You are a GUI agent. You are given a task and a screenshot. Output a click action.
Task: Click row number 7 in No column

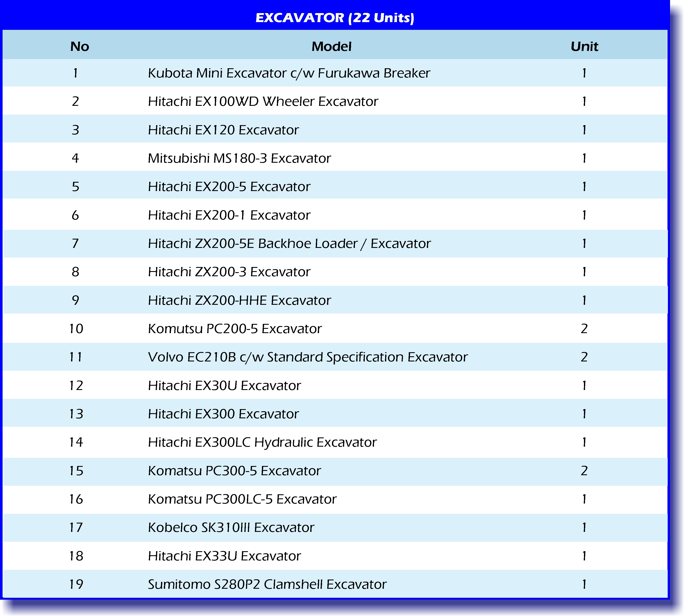pos(76,243)
